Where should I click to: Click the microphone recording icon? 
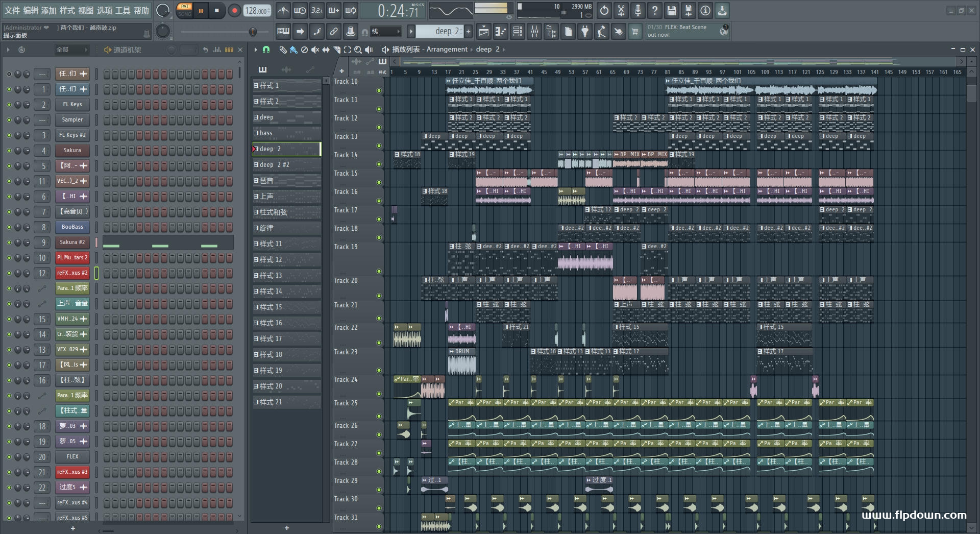tap(638, 10)
